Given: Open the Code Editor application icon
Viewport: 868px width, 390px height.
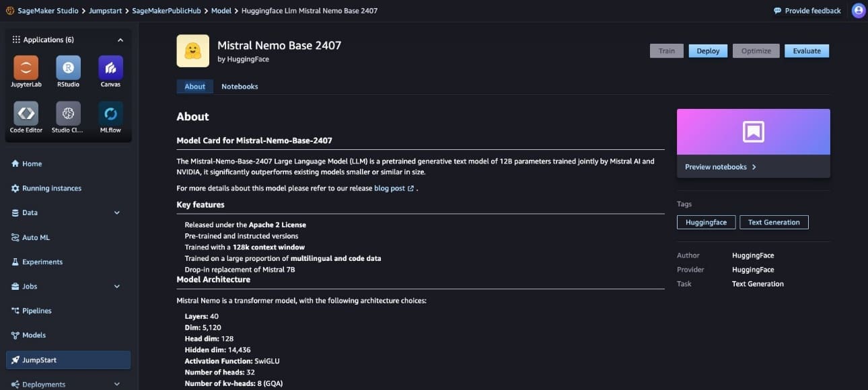Looking at the screenshot, I should [x=26, y=113].
